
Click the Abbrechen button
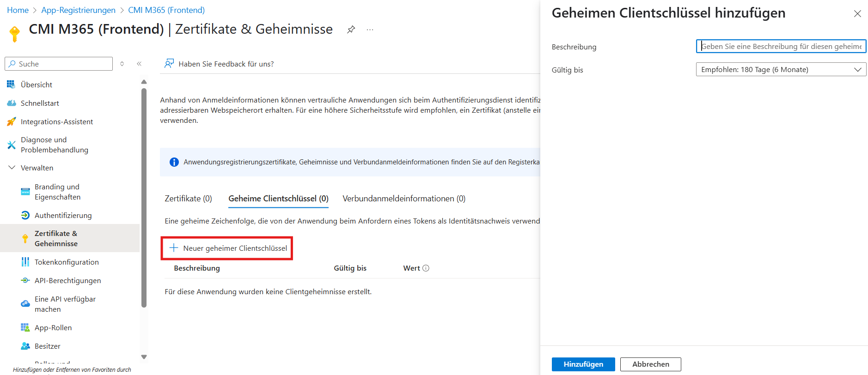[x=650, y=364]
